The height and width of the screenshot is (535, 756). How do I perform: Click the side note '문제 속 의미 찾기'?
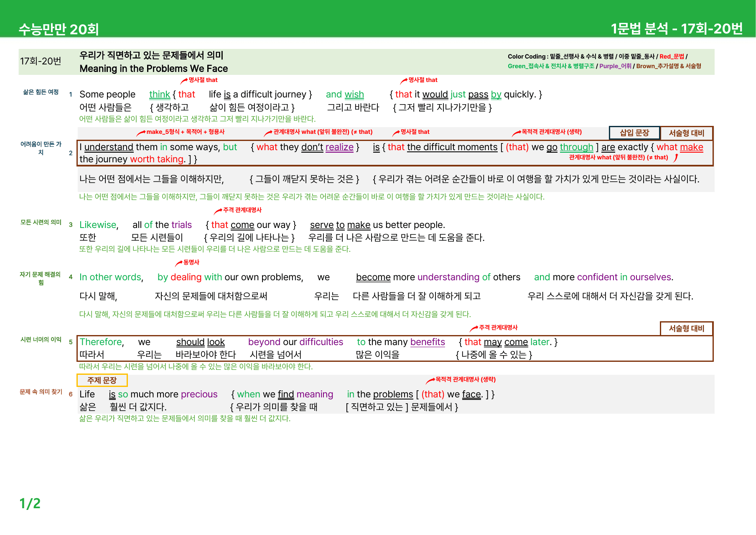pos(41,392)
